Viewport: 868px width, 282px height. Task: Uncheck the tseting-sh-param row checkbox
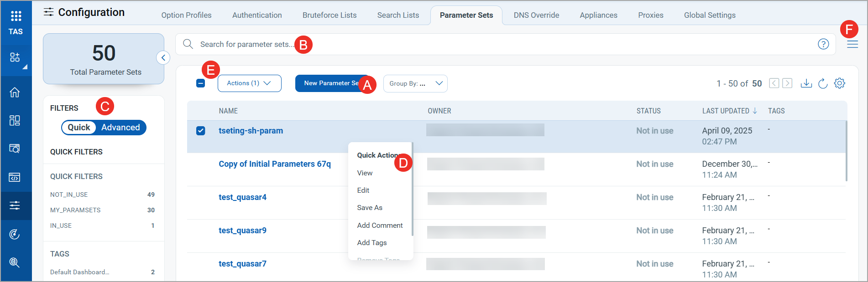(x=201, y=131)
